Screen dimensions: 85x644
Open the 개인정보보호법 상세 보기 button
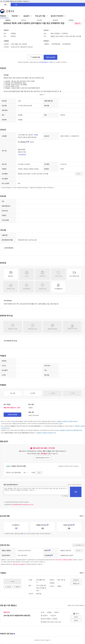42,458
